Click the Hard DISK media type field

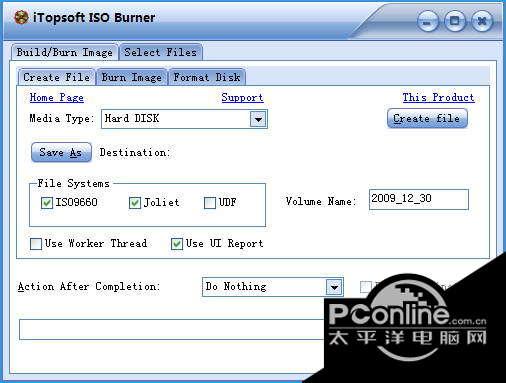point(184,119)
